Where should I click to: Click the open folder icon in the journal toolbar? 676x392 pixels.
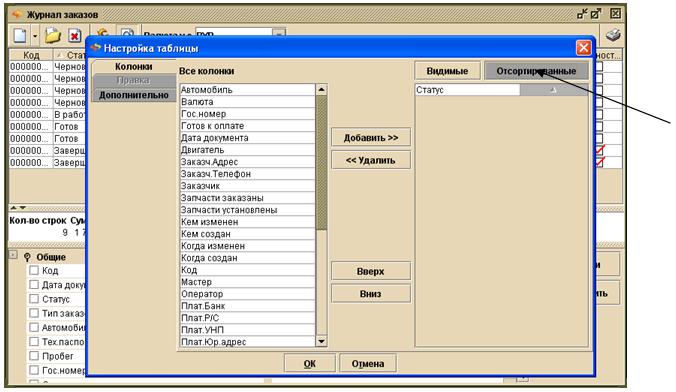pos(53,35)
